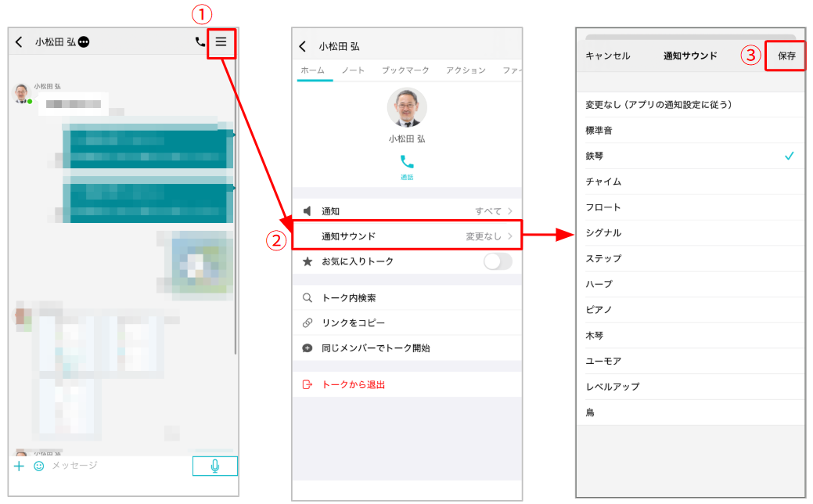This screenshot has width=813, height=504.
Task: Expand the 通知 row chevron
Action: tap(510, 211)
